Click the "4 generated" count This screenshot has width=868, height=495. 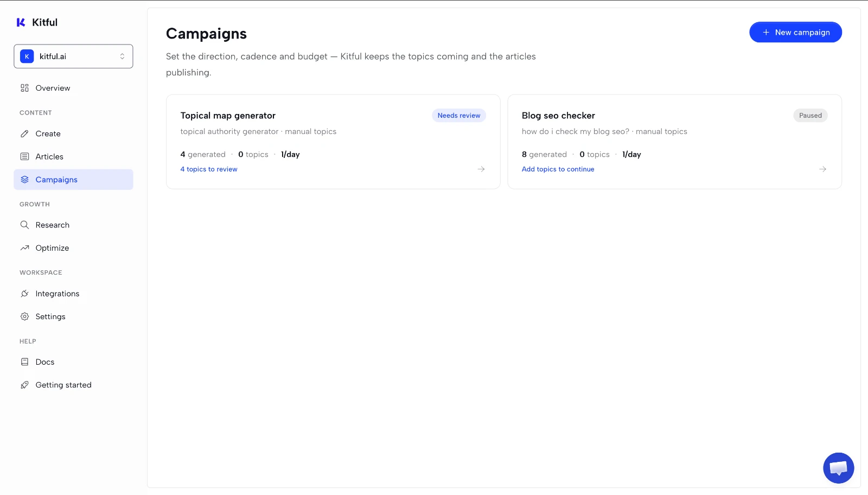point(203,155)
